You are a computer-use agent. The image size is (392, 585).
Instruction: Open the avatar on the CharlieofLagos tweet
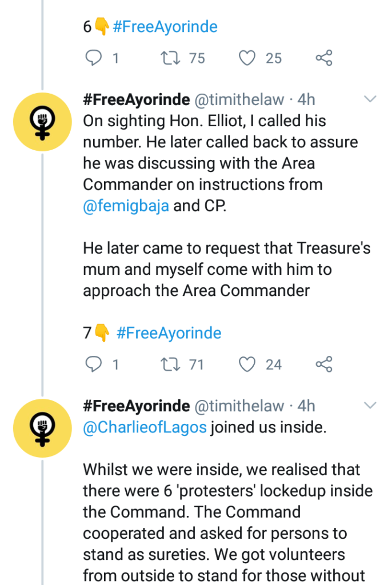pos(42,427)
